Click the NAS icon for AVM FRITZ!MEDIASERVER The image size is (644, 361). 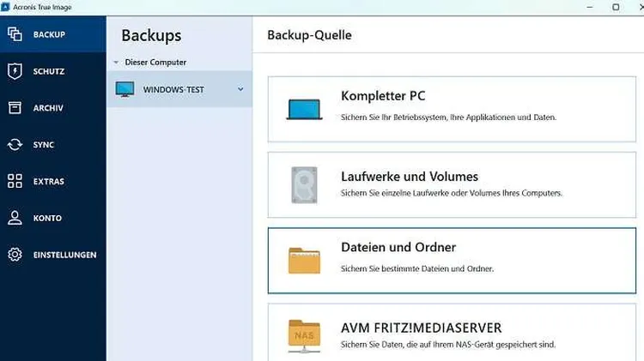304,335
